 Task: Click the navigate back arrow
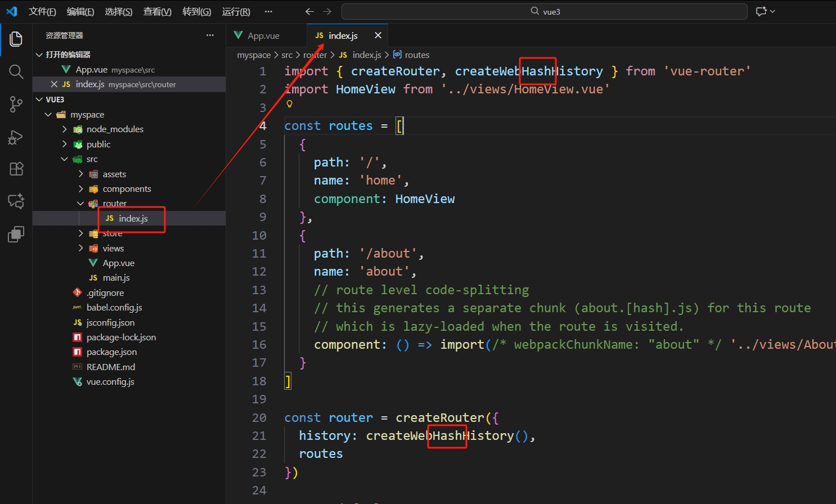(309, 11)
